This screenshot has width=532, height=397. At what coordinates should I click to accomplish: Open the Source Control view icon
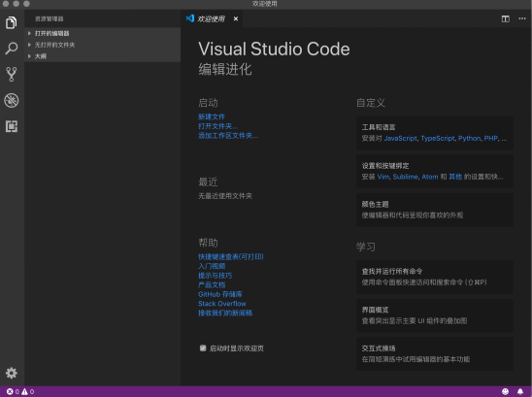(x=12, y=74)
